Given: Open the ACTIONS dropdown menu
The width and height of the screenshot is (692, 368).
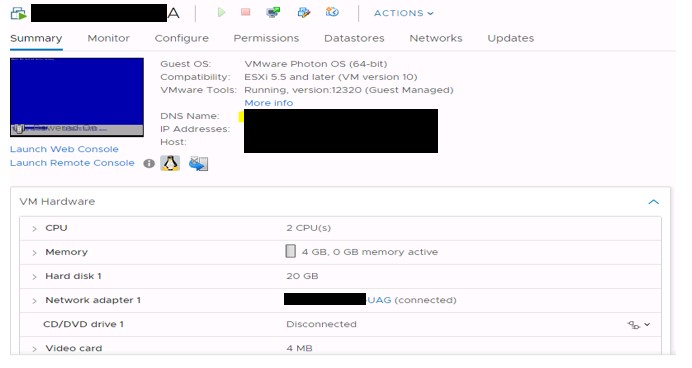Looking at the screenshot, I should coord(403,13).
